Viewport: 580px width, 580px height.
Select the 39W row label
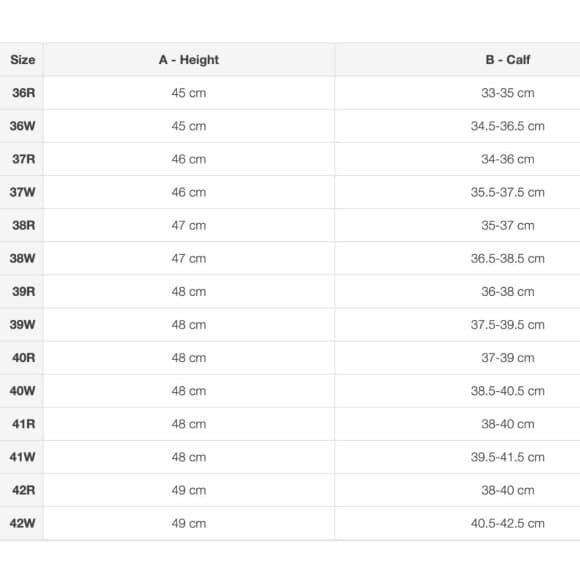pos(23,324)
